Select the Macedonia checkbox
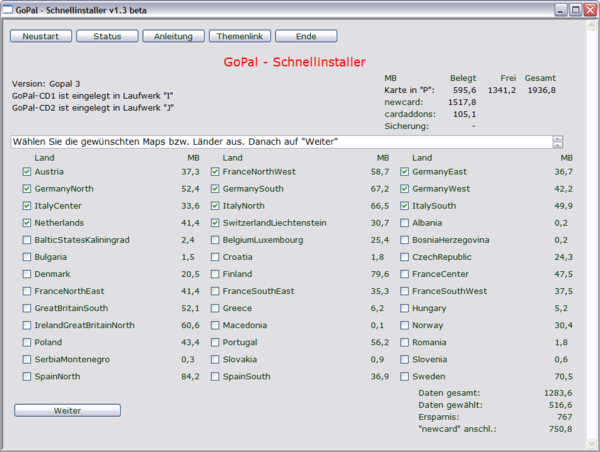This screenshot has width=600, height=452. coord(215,325)
